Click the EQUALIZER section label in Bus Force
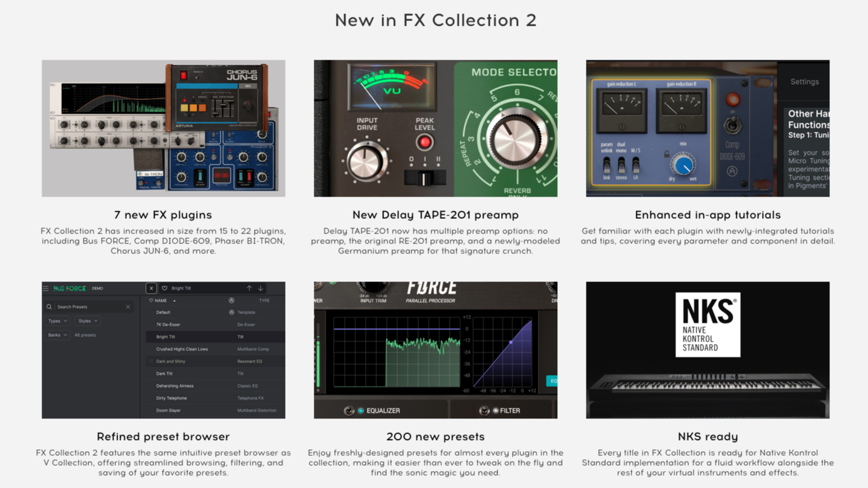This screenshot has width=868, height=488. pos(383,411)
